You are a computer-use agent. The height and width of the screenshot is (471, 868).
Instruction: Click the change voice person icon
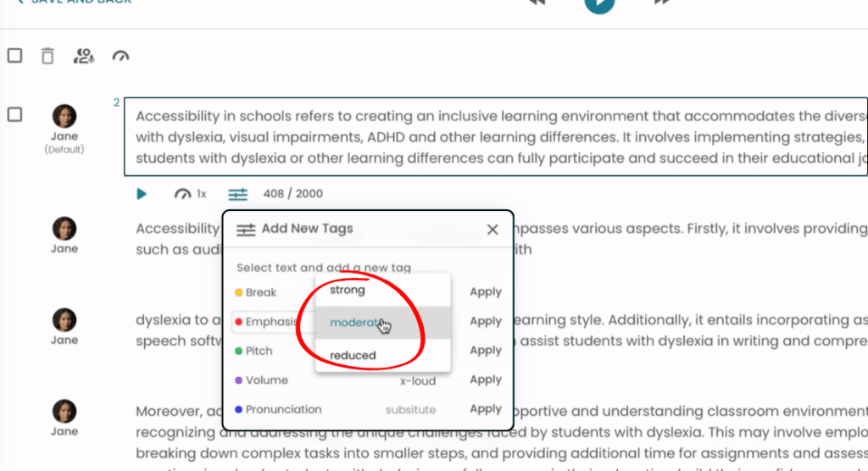coord(83,56)
